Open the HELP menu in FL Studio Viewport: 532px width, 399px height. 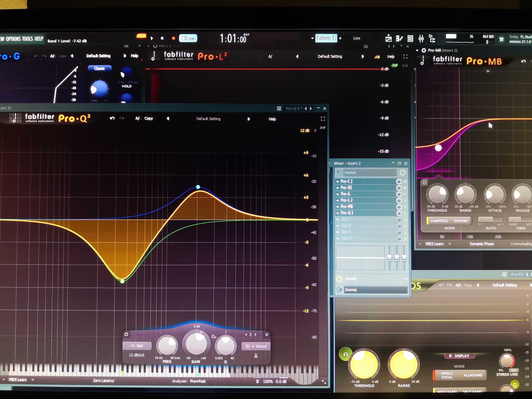tap(39, 39)
